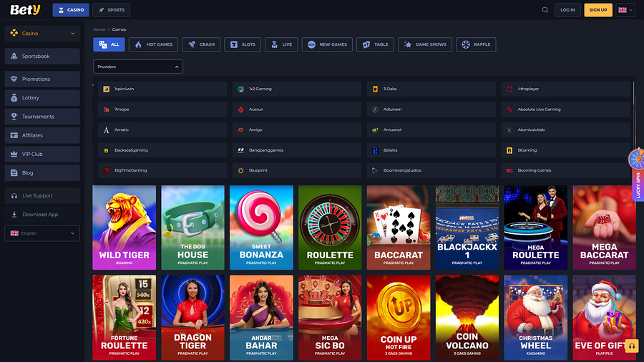Click the Bety logo
The image size is (644, 362).
click(x=25, y=9)
